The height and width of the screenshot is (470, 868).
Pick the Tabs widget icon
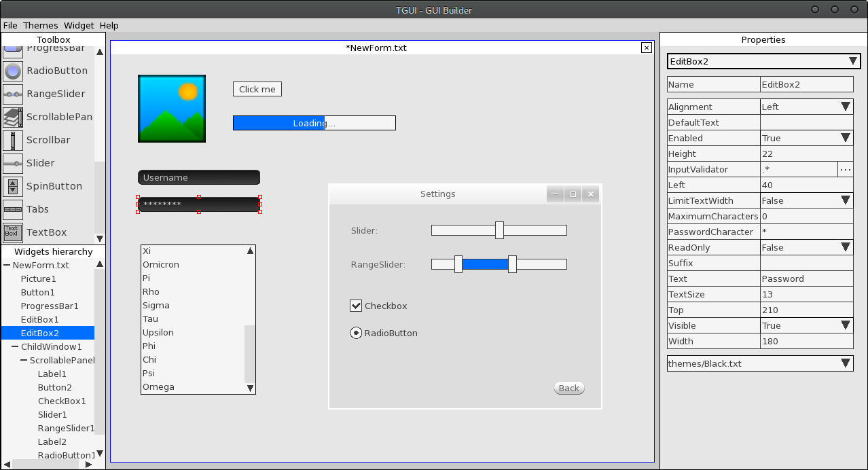tap(13, 209)
